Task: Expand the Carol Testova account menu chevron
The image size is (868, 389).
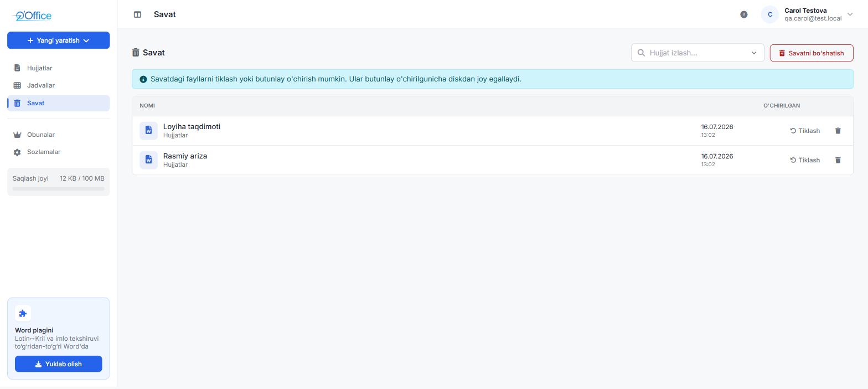Action: point(850,14)
